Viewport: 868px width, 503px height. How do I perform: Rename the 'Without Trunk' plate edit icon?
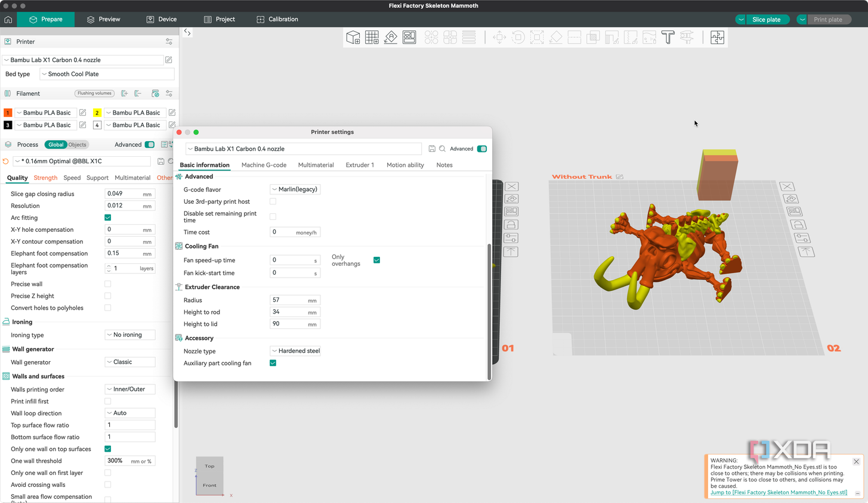tap(620, 177)
